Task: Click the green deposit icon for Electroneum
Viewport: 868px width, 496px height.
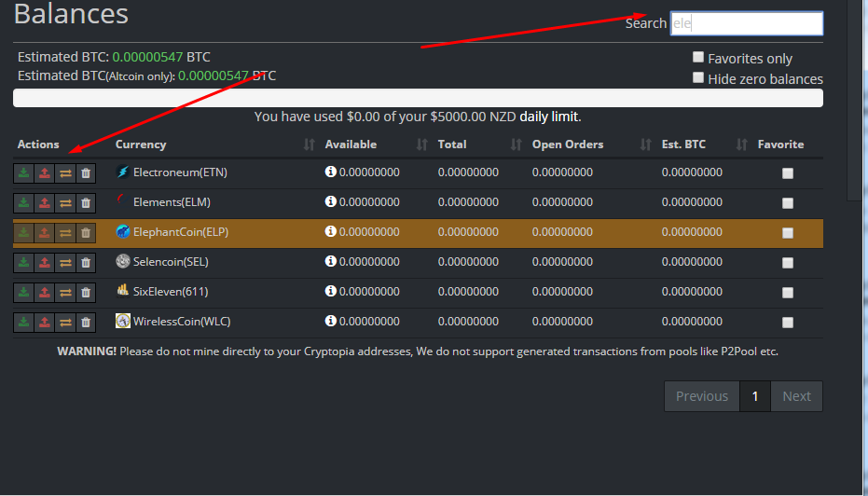Action: (23, 172)
